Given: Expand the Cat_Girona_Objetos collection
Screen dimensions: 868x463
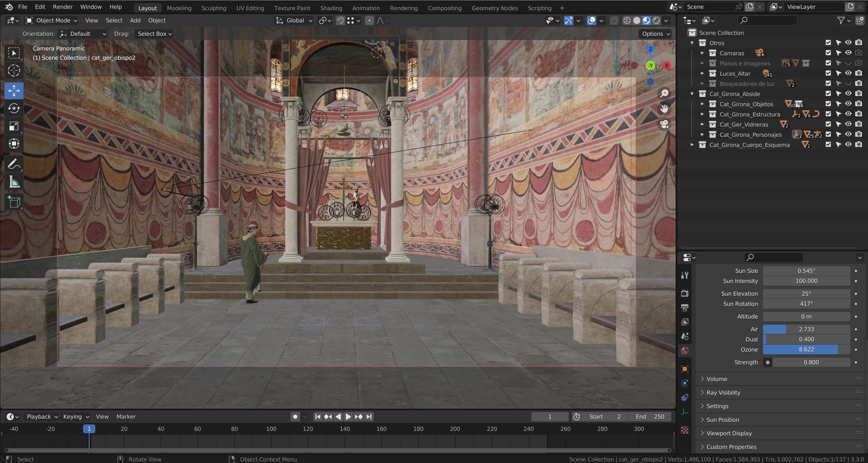Looking at the screenshot, I should coord(702,104).
